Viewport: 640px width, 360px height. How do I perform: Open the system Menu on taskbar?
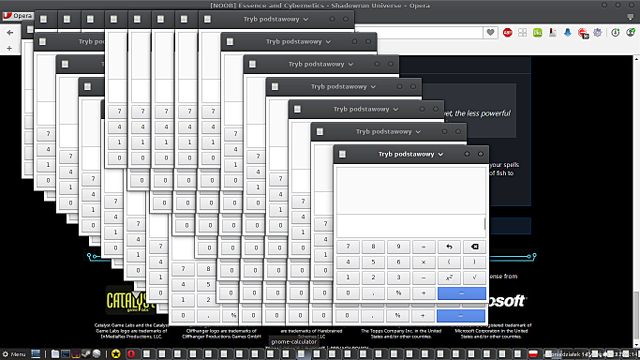point(14,354)
